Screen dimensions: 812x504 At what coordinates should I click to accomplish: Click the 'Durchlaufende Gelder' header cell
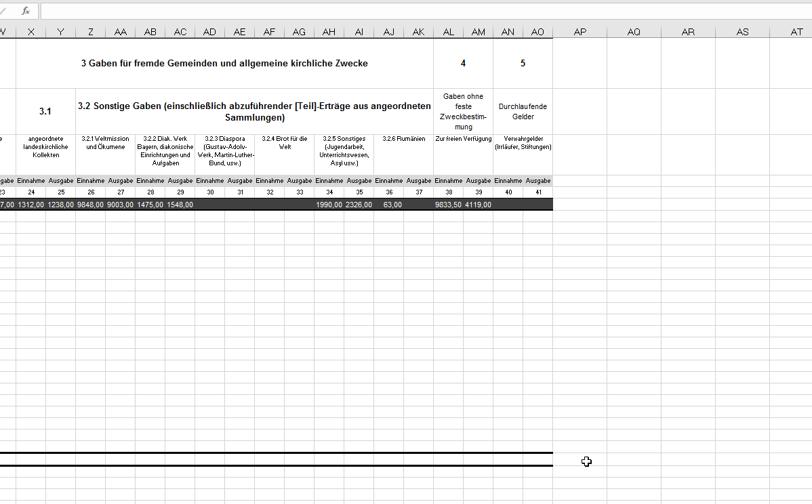[523, 112]
